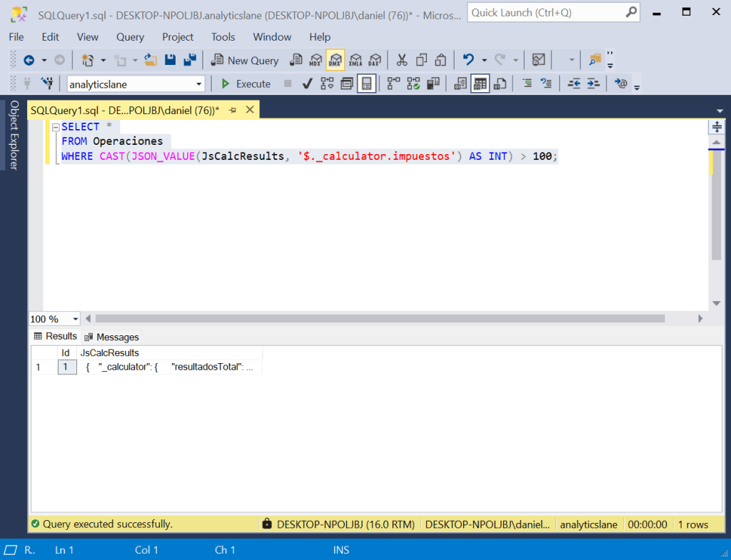
Task: Click the Parse query checkmark icon
Action: (306, 83)
